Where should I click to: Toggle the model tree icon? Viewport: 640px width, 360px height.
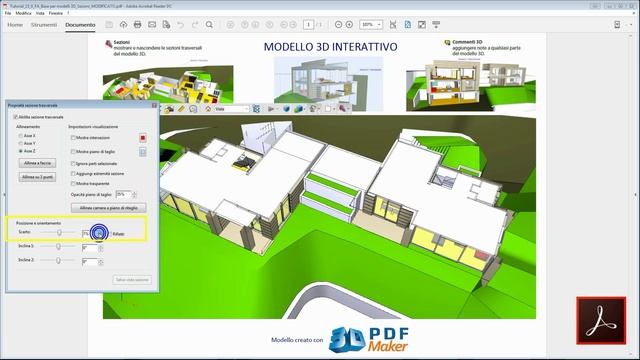[256, 109]
